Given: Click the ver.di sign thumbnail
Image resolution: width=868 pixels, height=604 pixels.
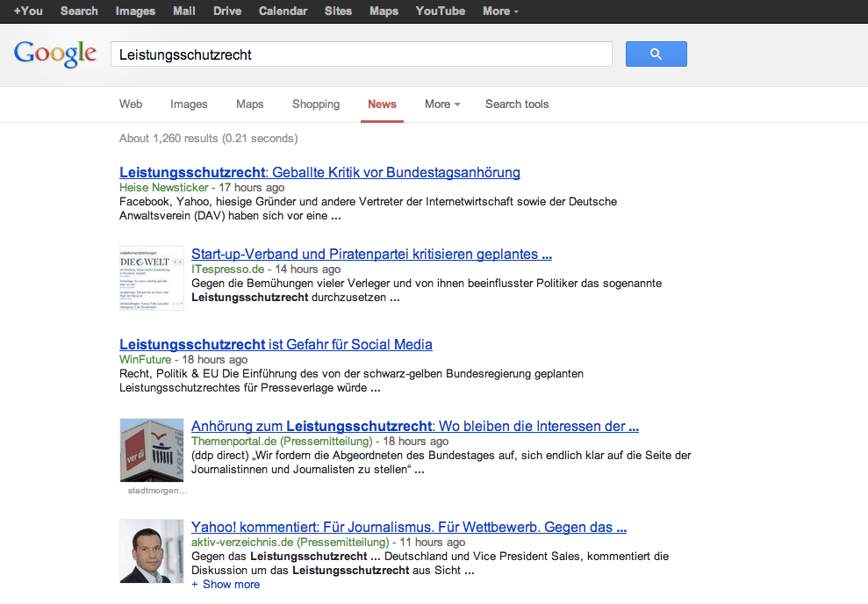Looking at the screenshot, I should point(152,450).
